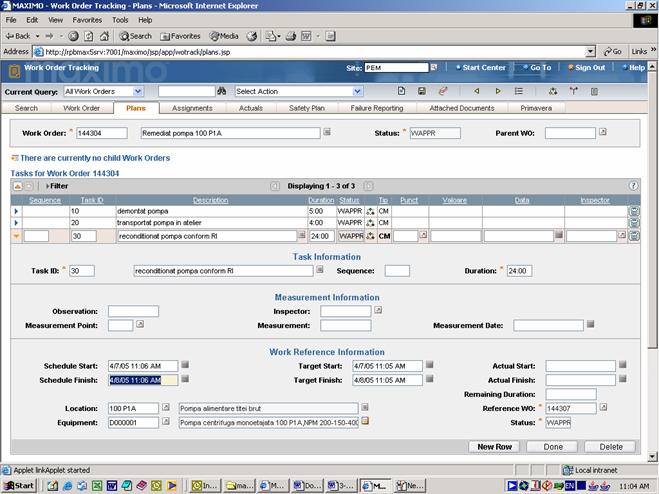Click Schedule Start date picker icon
The width and height of the screenshot is (659, 494).
[185, 365]
